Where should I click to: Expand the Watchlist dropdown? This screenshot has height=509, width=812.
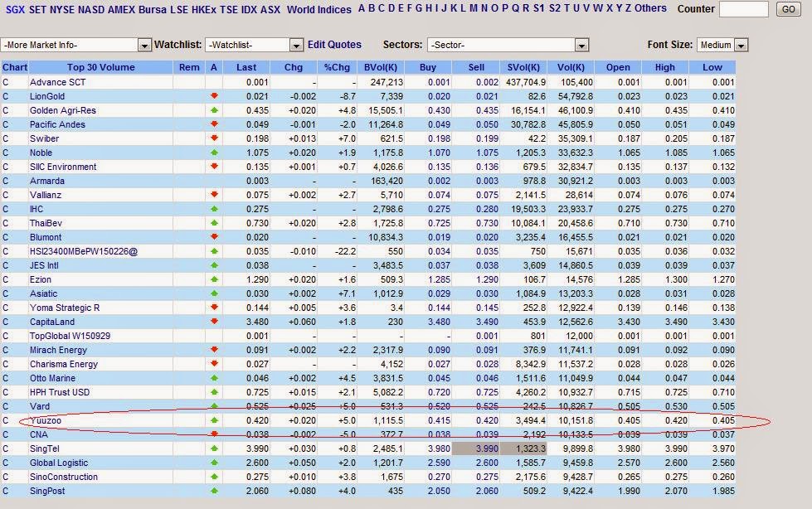(x=255, y=45)
